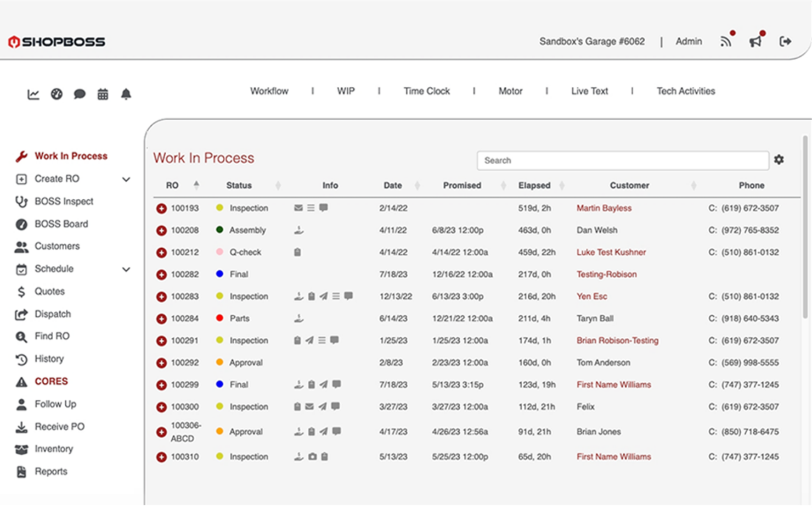
Task: Click the Search input field
Action: 623,160
